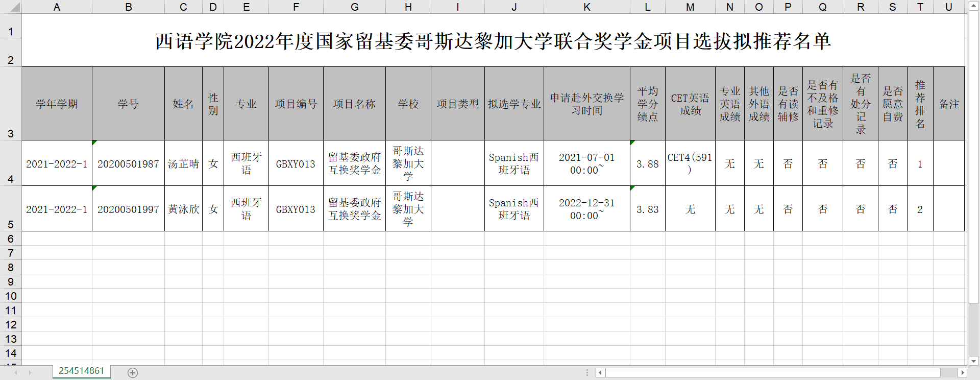The width and height of the screenshot is (980, 380).
Task: Click the horizontal scrollbar thumb
Action: pyautogui.click(x=772, y=373)
